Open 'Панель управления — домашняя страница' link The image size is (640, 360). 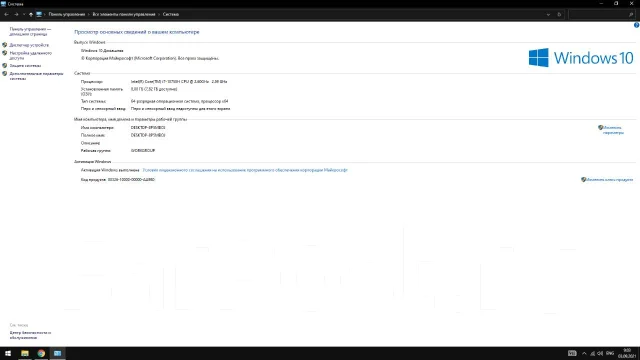click(x=30, y=31)
